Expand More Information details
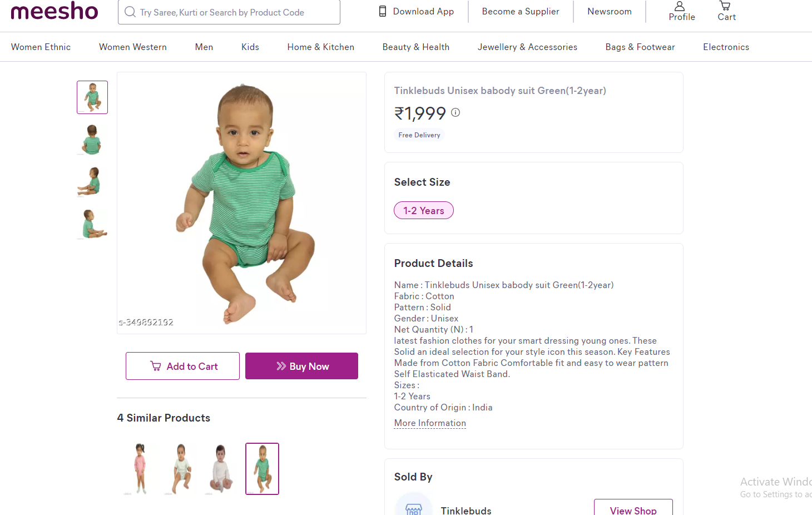 (430, 423)
